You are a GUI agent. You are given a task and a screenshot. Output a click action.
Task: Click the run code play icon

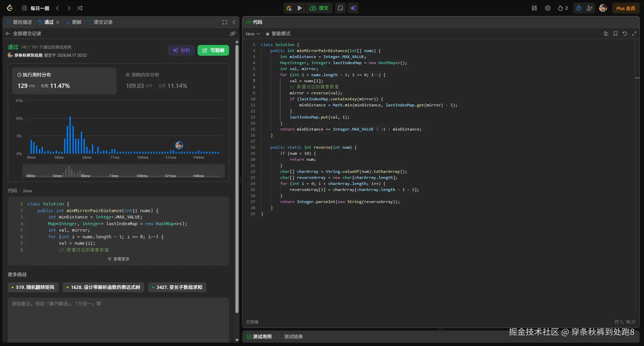pos(300,8)
